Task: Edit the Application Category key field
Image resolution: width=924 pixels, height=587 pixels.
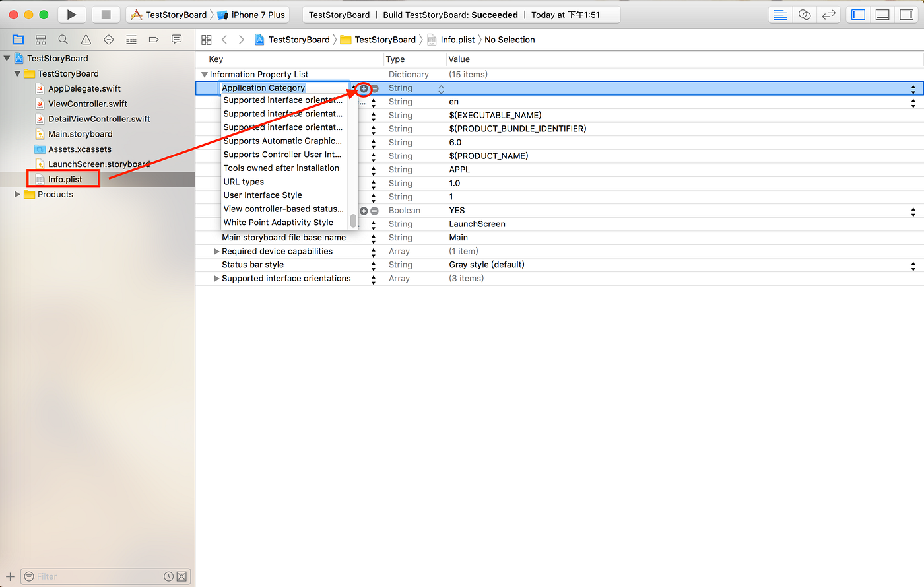Action: 284,88
